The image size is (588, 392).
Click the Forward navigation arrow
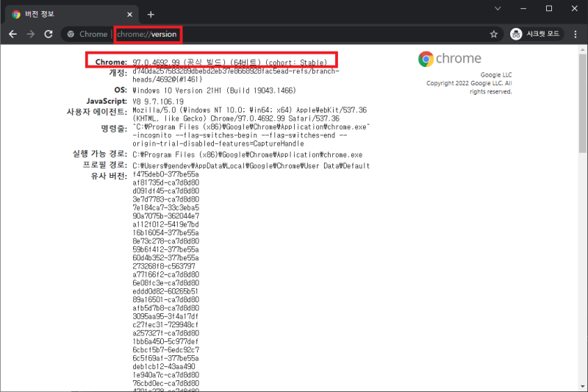[31, 34]
